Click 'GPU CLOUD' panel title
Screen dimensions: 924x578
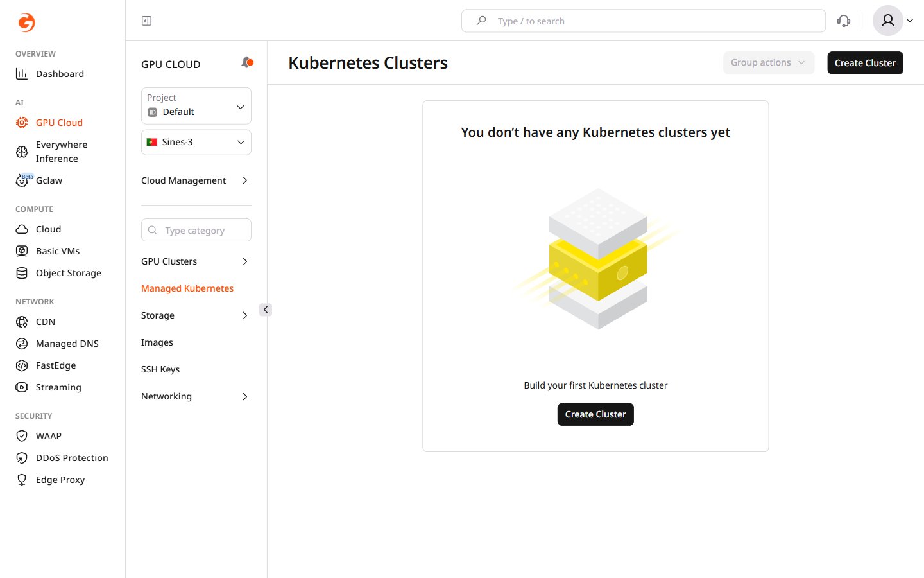tap(171, 64)
